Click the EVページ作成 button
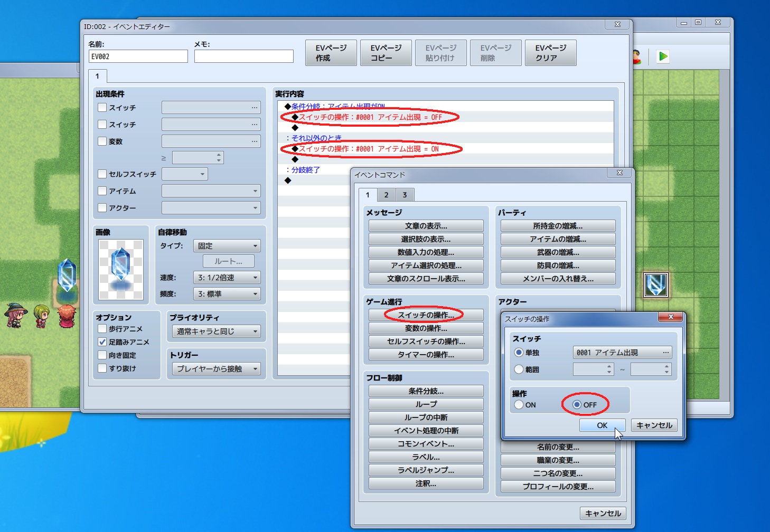Image resolution: width=770 pixels, height=532 pixels. (331, 53)
